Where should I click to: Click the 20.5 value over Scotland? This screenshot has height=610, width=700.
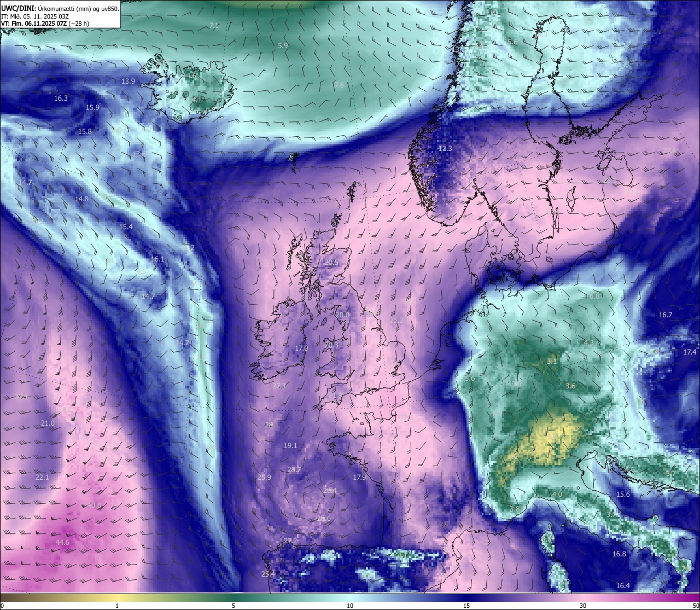pyautogui.click(x=331, y=263)
